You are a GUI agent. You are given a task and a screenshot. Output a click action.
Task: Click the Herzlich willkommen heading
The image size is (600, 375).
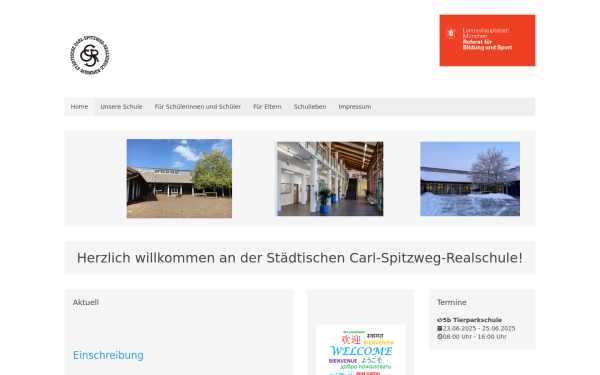pos(300,258)
